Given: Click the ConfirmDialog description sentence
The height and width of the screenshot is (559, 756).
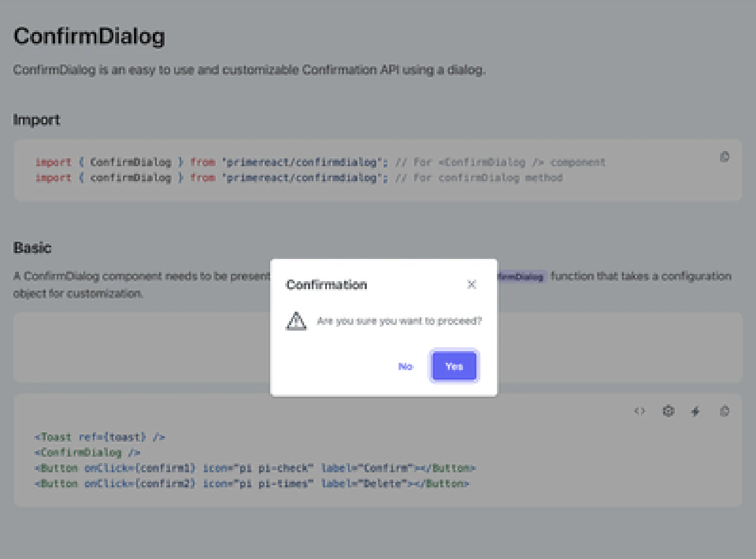Looking at the screenshot, I should (x=249, y=70).
